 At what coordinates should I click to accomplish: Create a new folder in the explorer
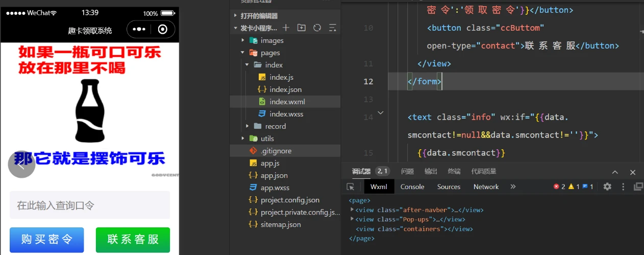[x=302, y=28]
